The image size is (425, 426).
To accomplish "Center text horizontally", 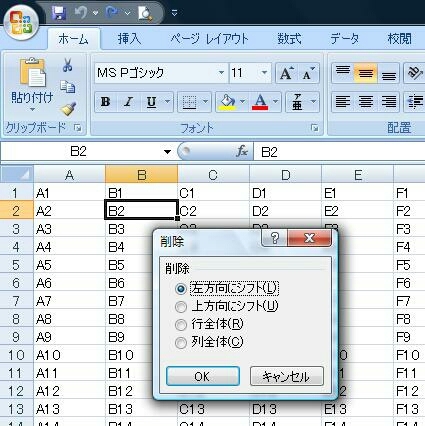I will [x=365, y=102].
